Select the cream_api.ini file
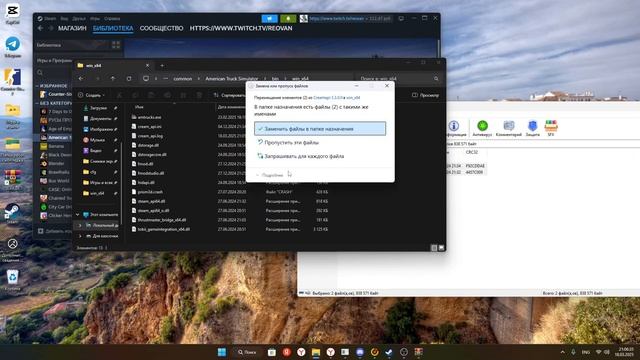This screenshot has height=360, width=640. click(149, 127)
